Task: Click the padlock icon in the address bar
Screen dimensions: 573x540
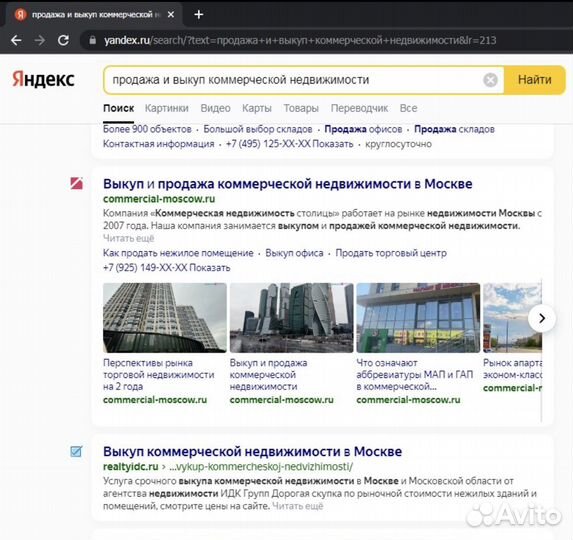Action: coord(92,40)
